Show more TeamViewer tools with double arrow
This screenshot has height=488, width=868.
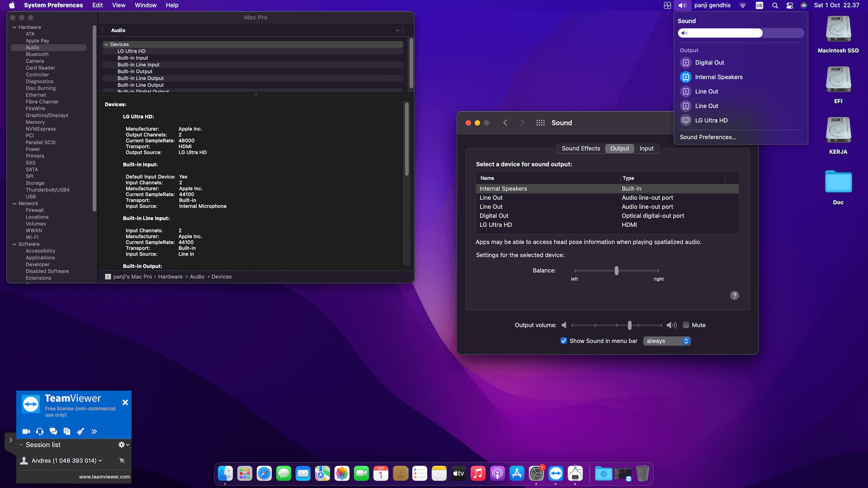tap(94, 432)
